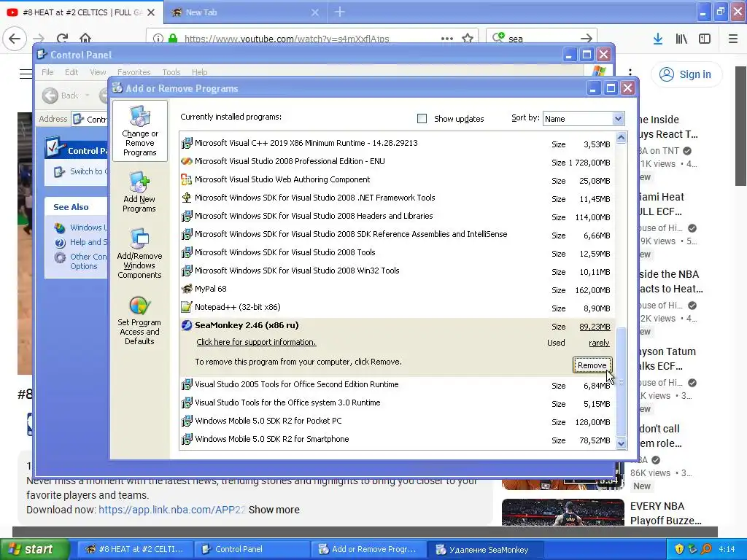Select Change or Remove Programs icon
Screen dimensions: 747x560
tap(139, 131)
